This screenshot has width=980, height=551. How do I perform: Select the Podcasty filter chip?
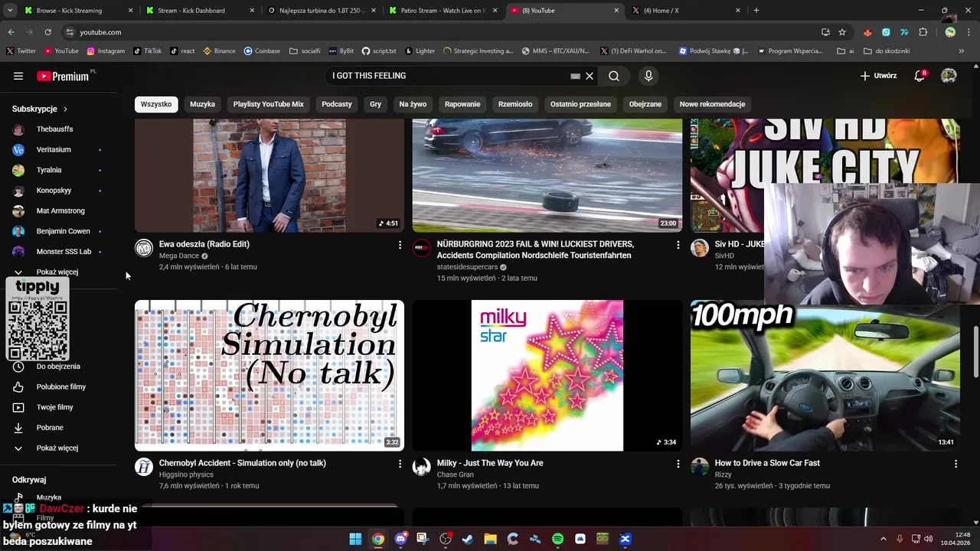point(337,104)
